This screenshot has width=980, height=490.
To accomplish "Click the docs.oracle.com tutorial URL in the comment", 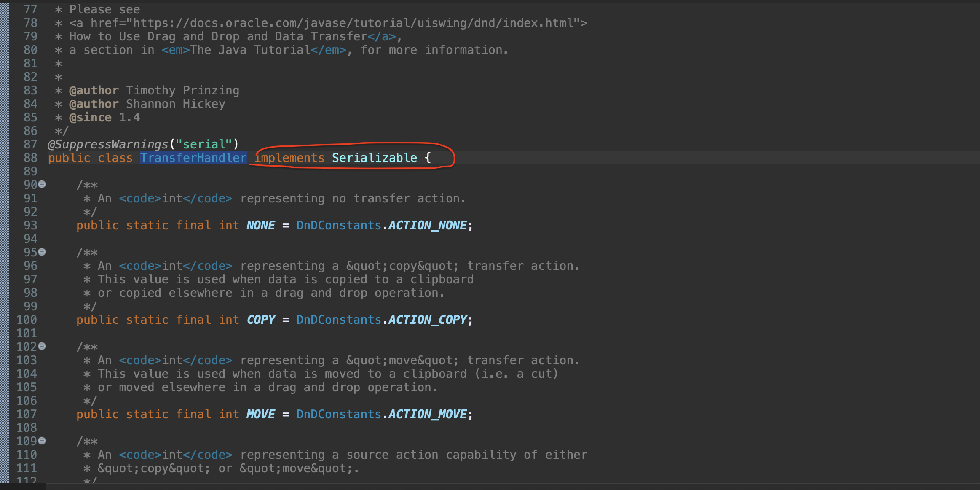I will click(x=353, y=23).
